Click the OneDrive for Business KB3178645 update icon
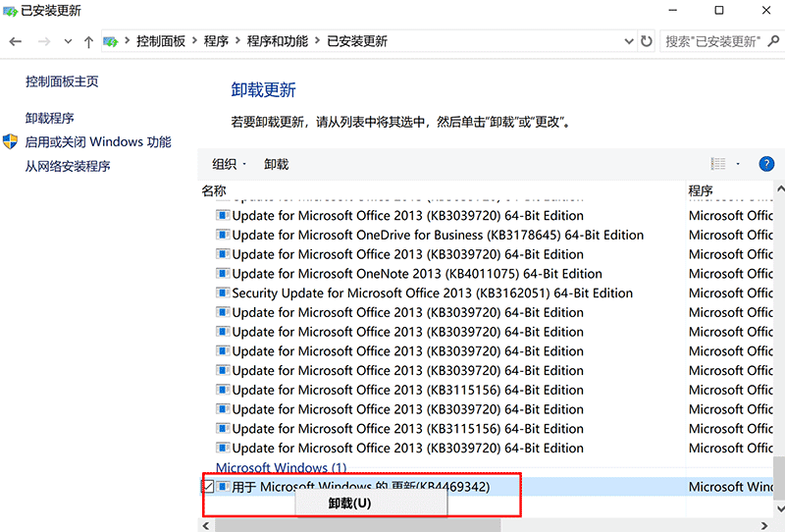The image size is (785, 532). click(x=223, y=235)
